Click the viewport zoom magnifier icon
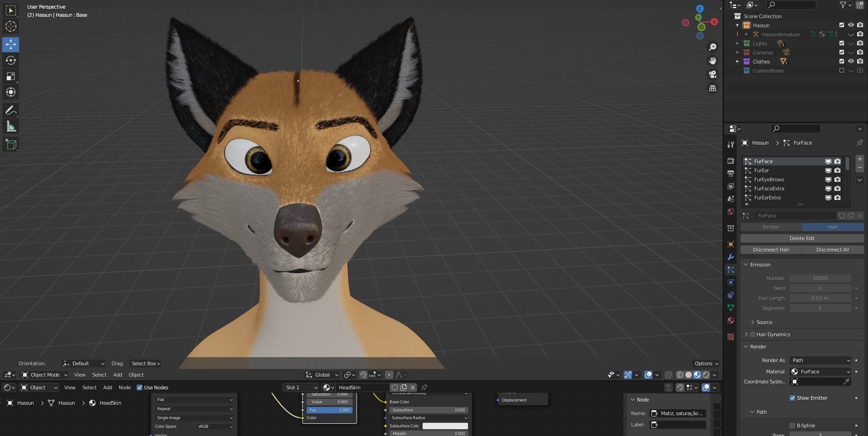 713,47
